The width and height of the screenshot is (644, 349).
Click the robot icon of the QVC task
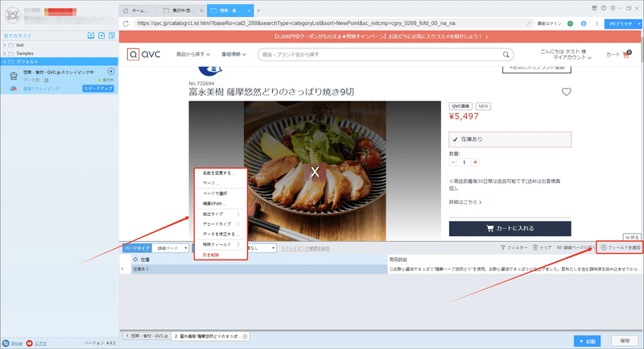14,76
